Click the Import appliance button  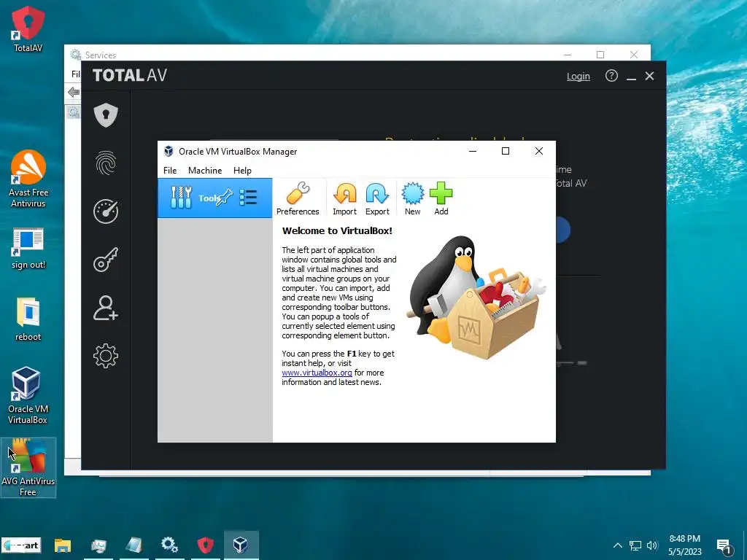[344, 198]
